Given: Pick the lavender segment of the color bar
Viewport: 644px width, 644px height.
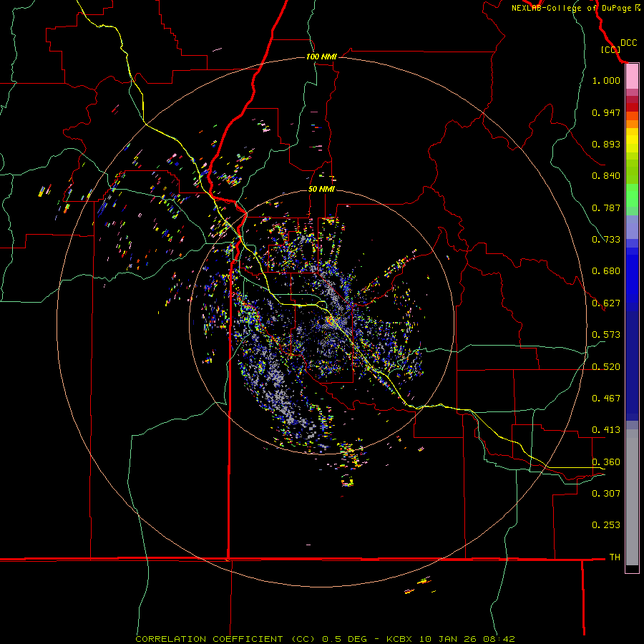Looking at the screenshot, I should point(632,227).
